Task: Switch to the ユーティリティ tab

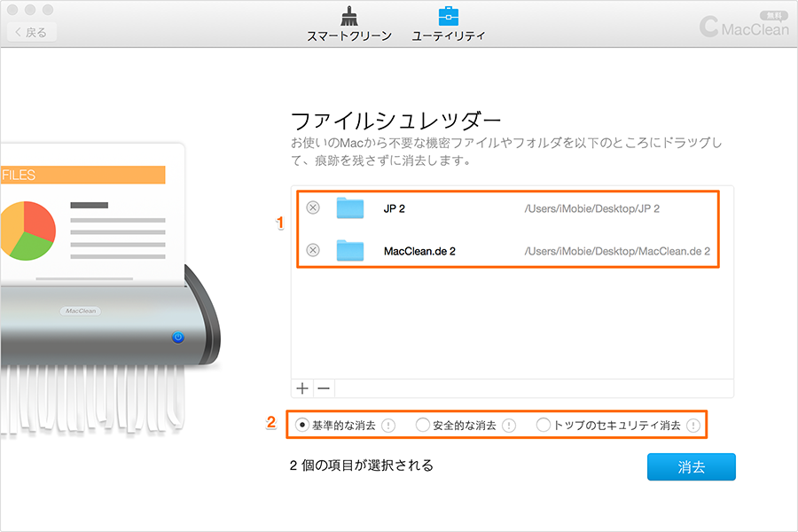Action: (448, 25)
